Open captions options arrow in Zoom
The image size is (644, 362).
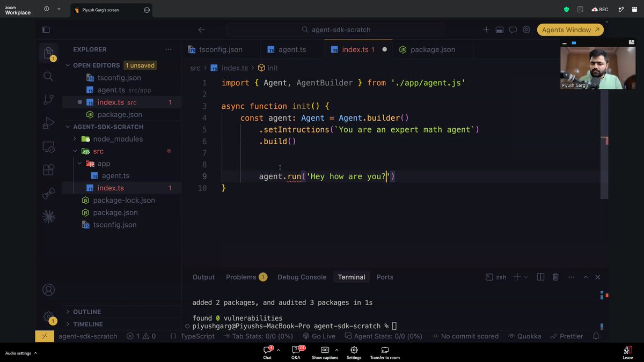(x=336, y=350)
